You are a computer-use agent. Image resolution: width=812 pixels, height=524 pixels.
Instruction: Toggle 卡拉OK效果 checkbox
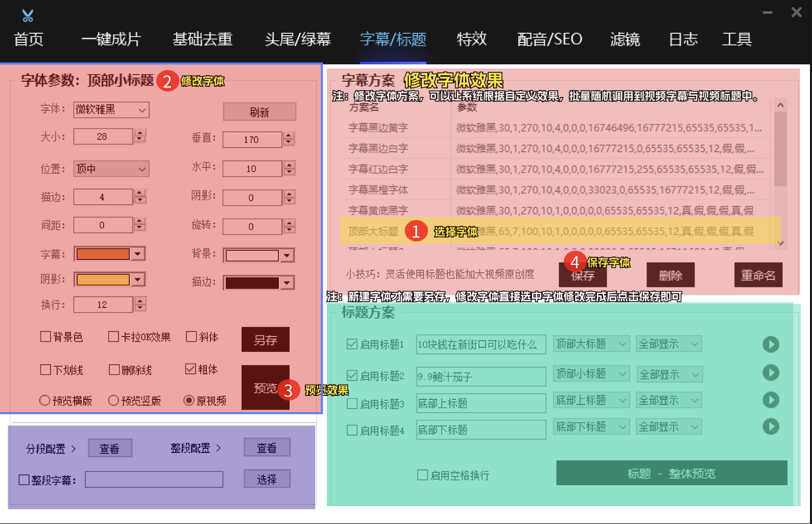(113, 337)
